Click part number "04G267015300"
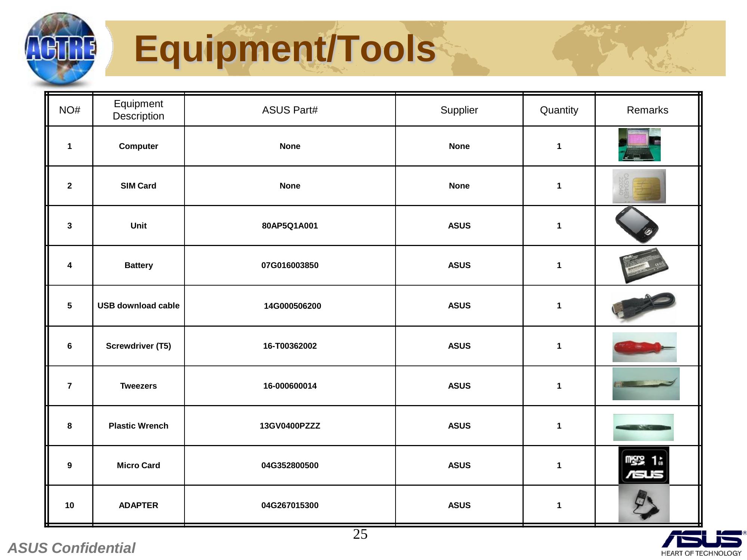The height and width of the screenshot is (560, 747). pos(290,505)
